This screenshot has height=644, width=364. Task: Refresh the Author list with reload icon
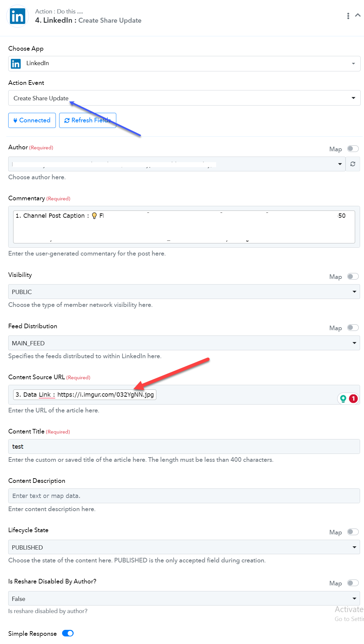click(x=353, y=164)
